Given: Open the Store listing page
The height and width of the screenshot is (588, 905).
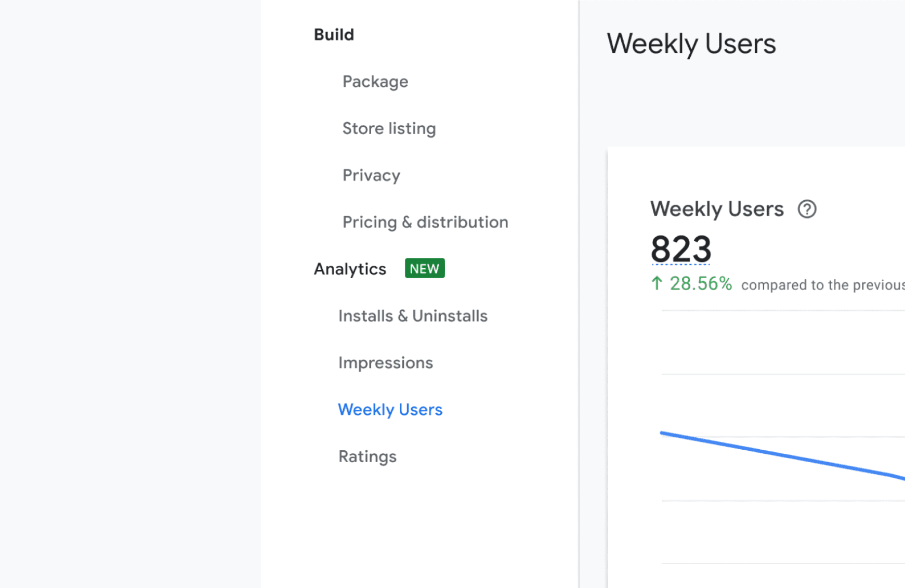Looking at the screenshot, I should point(389,128).
